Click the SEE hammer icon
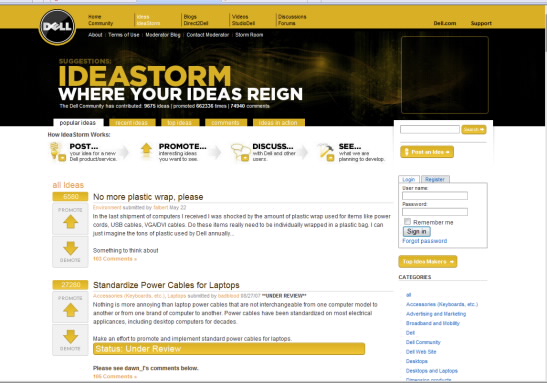 [x=327, y=152]
